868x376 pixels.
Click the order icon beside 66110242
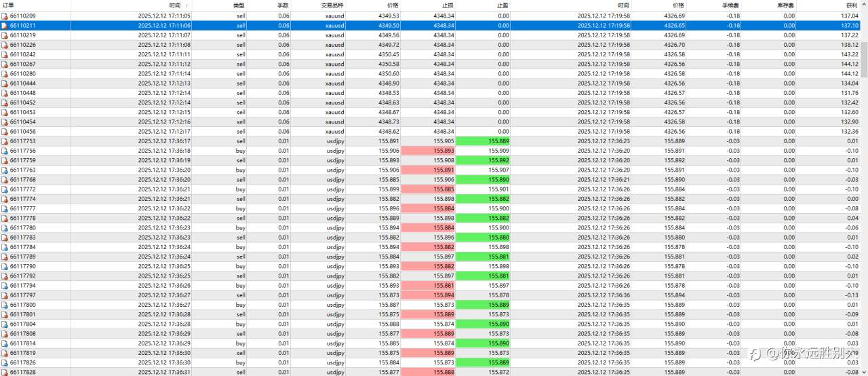pyautogui.click(x=5, y=54)
